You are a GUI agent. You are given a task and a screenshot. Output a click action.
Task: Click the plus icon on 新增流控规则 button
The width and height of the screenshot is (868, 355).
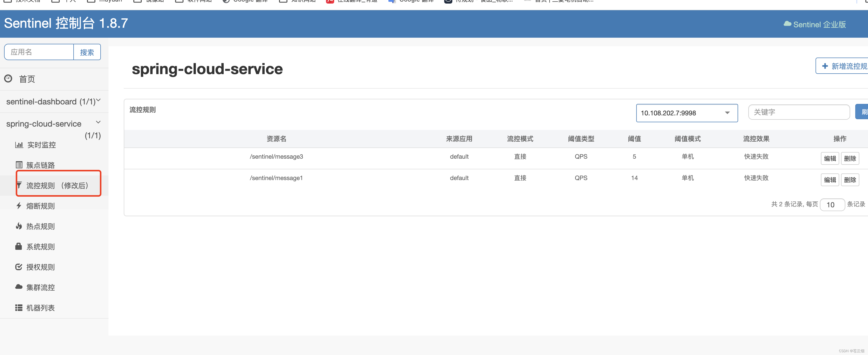(x=825, y=66)
